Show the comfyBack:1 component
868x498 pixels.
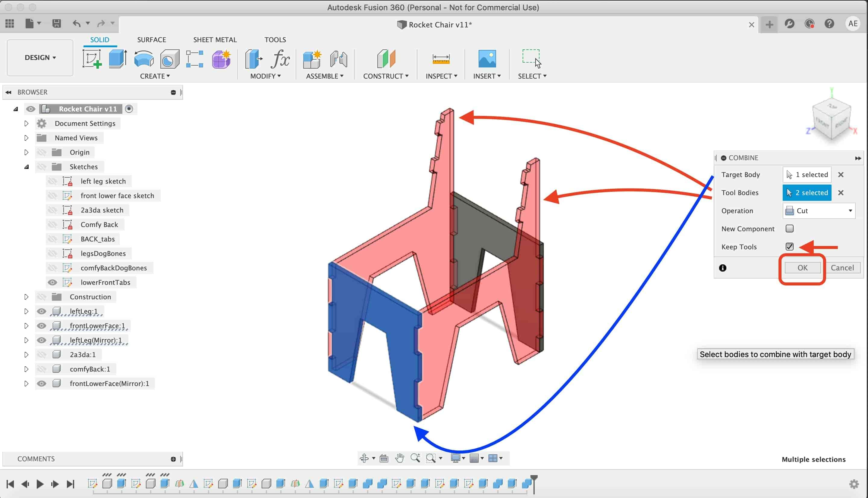pos(41,369)
